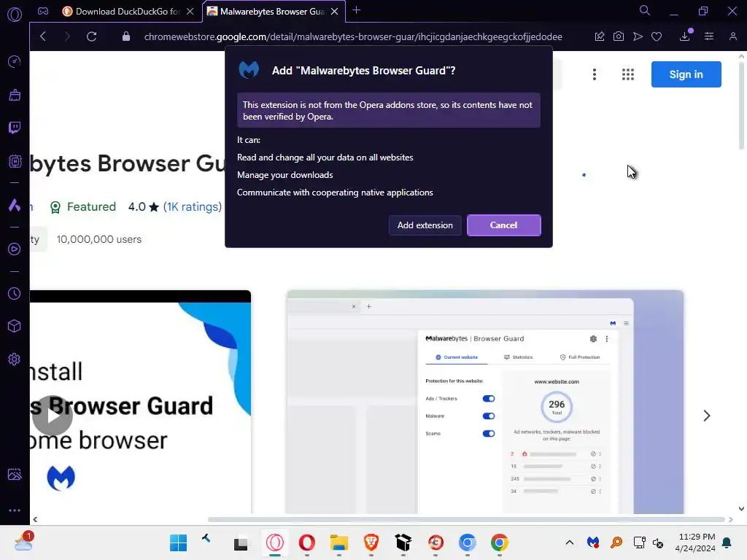Open Windows Start menu

click(179, 542)
